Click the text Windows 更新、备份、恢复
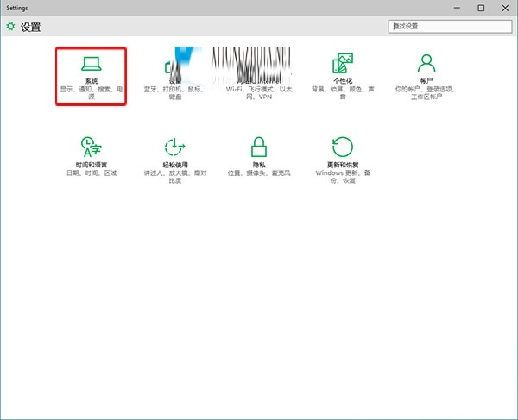518x420 pixels. [343, 177]
